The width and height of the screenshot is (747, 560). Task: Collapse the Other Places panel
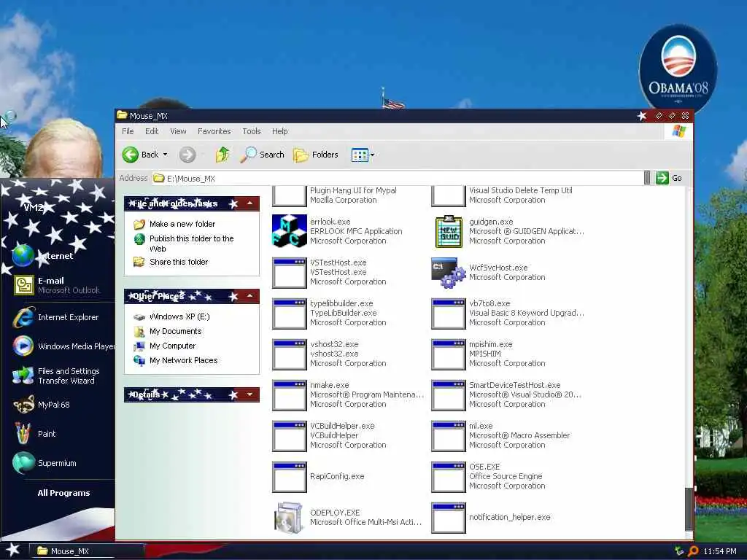pyautogui.click(x=250, y=296)
